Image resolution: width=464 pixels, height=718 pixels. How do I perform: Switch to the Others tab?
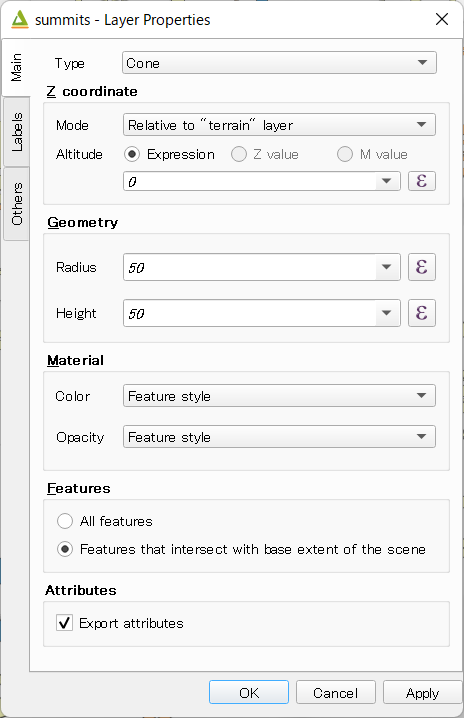(16, 204)
